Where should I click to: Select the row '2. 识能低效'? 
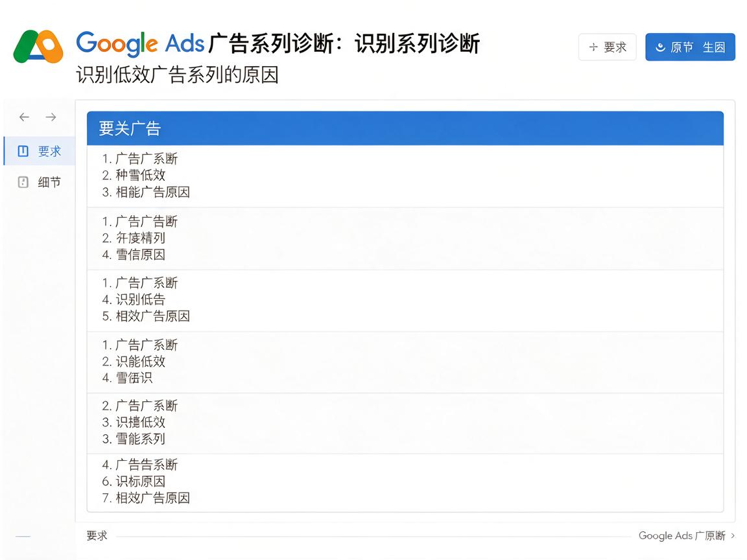134,362
